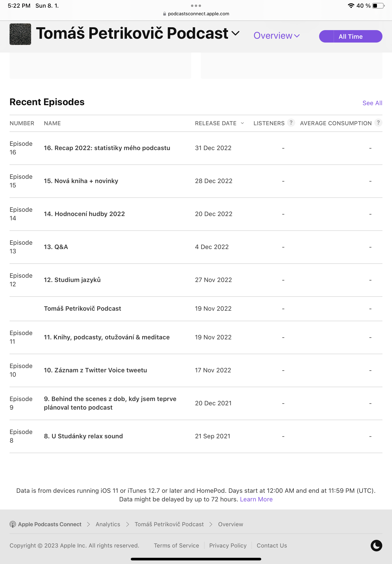
Task: Open the All Time date range selector
Action: (350, 37)
